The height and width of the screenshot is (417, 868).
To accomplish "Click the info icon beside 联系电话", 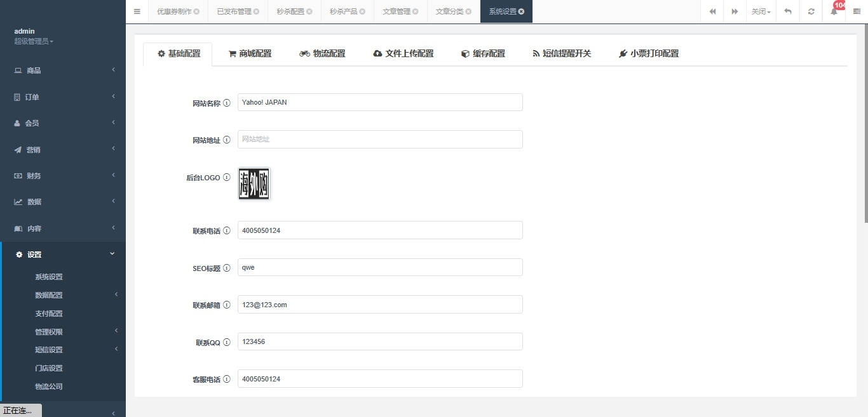I will pos(227,231).
